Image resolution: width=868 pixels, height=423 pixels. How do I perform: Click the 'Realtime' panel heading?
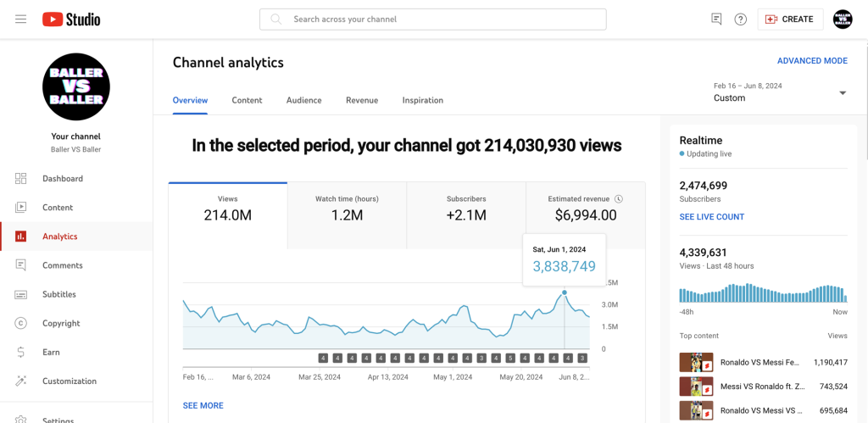[x=701, y=140]
